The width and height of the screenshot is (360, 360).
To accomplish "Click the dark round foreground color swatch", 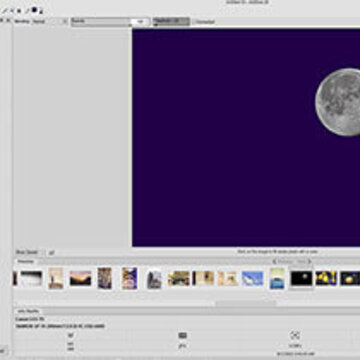I will pyautogui.click(x=34, y=10).
